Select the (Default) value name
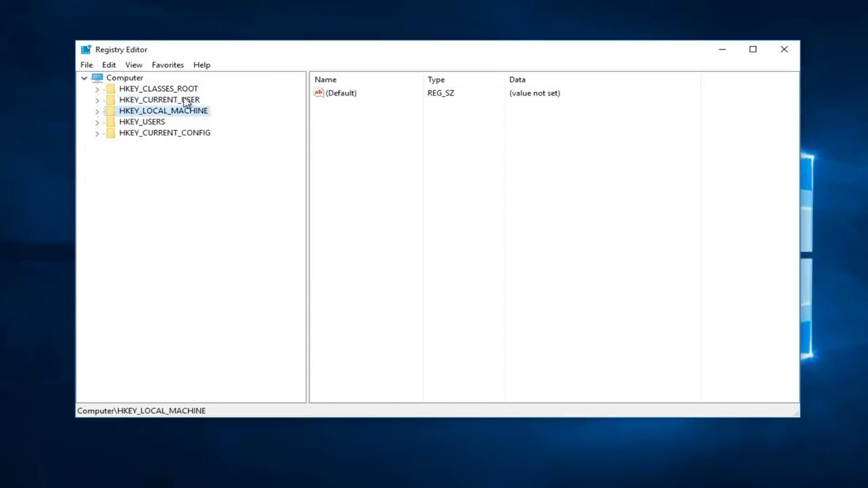The width and height of the screenshot is (868, 488). pos(340,93)
